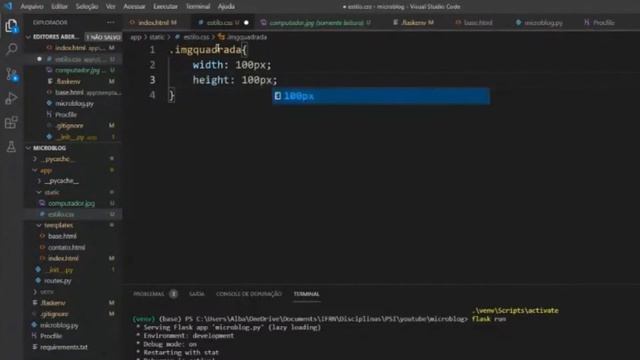Click the estilo.css breadcrumb segment

click(196, 37)
